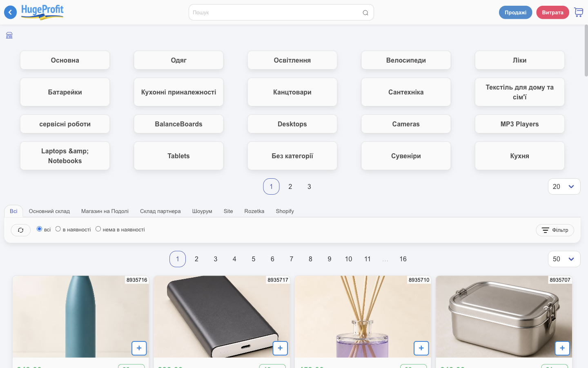
Task: Go to products page 7
Action: 292,259
